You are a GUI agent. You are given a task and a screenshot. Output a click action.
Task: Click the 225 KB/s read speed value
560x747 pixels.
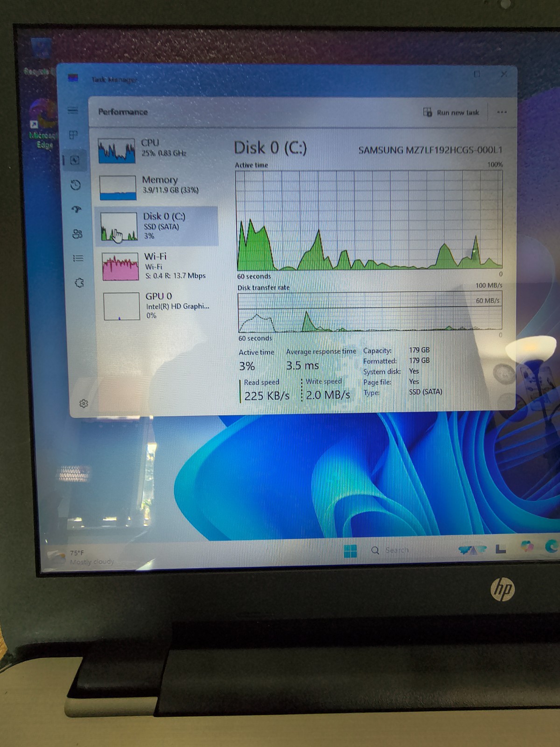(267, 395)
